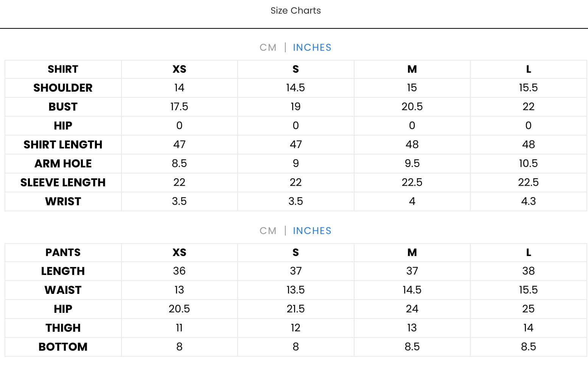This screenshot has height=370, width=588.
Task: Switch the pants chart to CM
Action: (268, 231)
